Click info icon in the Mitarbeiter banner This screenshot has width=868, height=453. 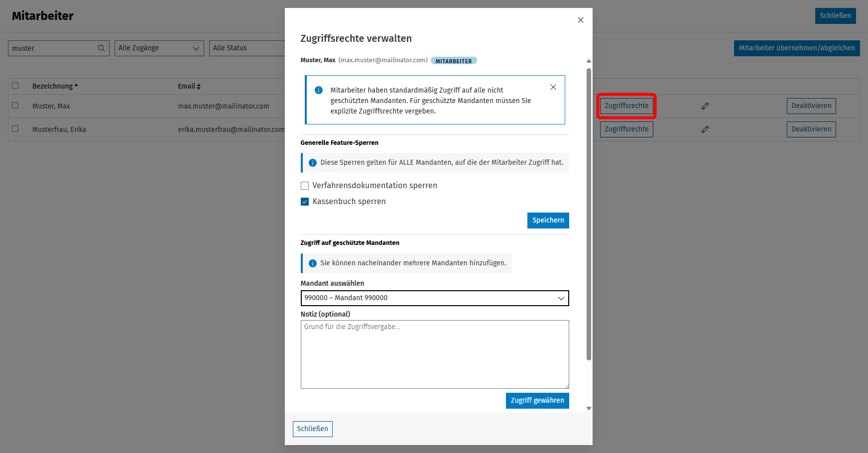coord(319,90)
